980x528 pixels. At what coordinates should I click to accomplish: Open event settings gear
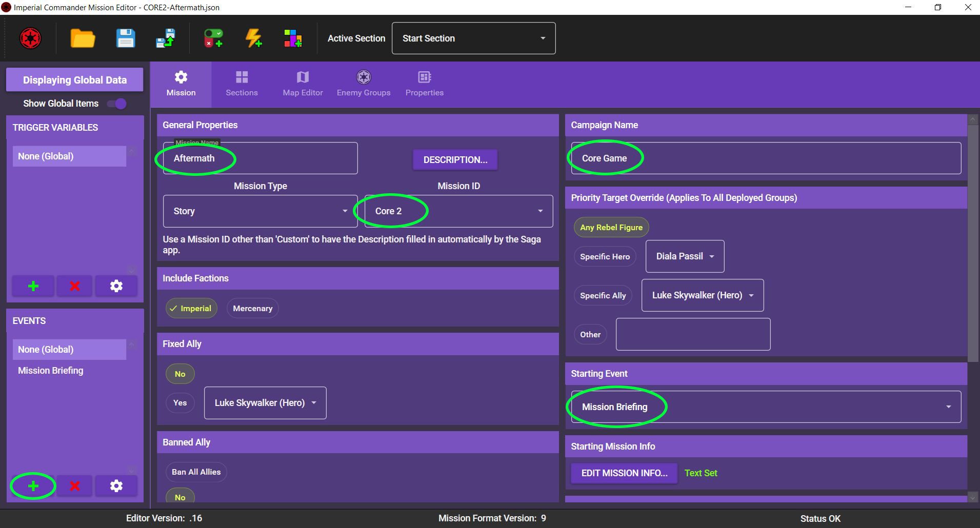pos(116,486)
